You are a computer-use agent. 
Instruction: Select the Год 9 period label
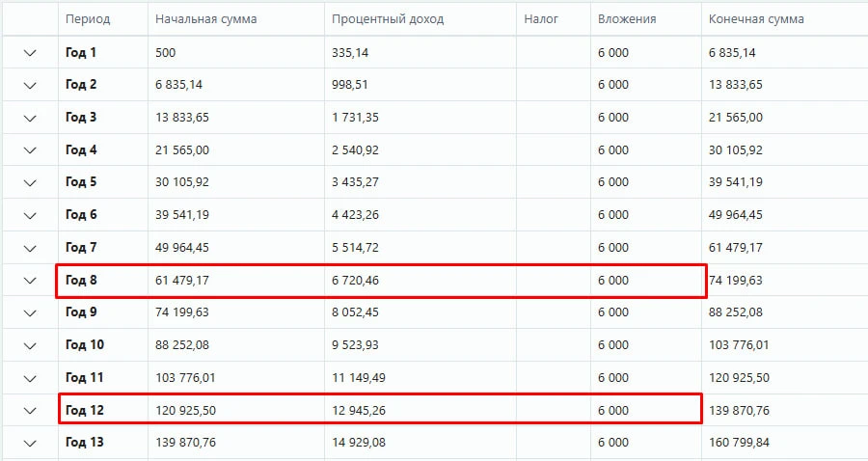pyautogui.click(x=81, y=312)
